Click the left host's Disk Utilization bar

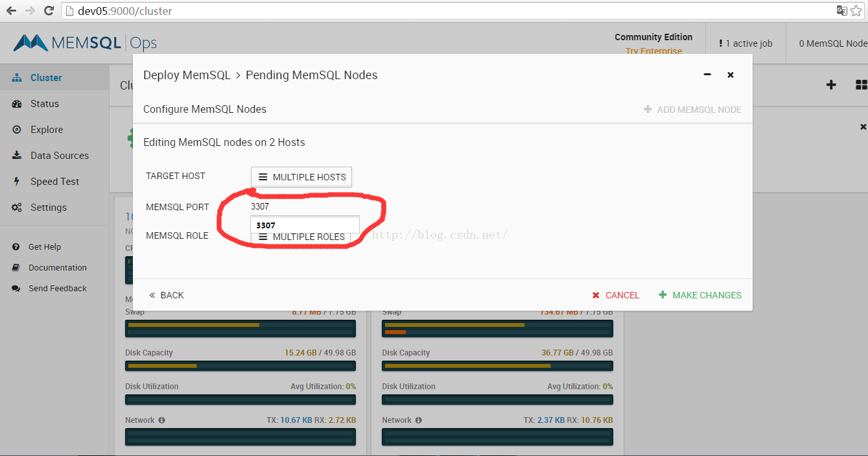pos(240,400)
